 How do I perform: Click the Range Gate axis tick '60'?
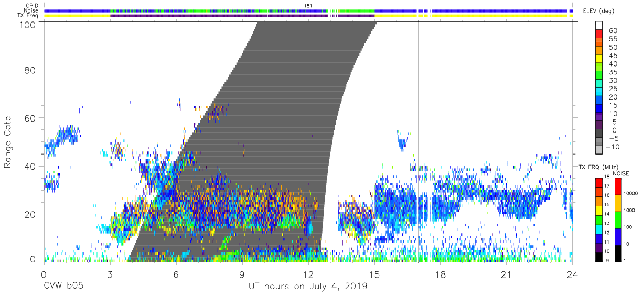[x=31, y=118]
